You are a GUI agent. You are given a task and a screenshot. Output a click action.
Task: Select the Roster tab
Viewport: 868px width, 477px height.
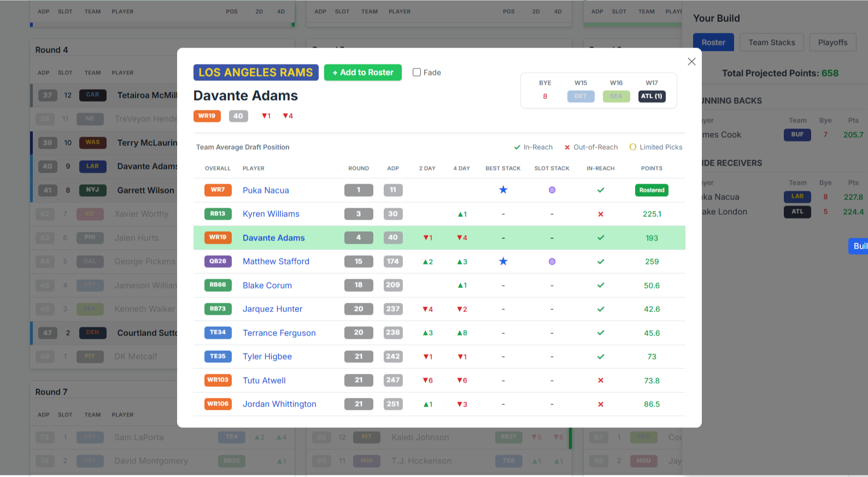coord(713,43)
